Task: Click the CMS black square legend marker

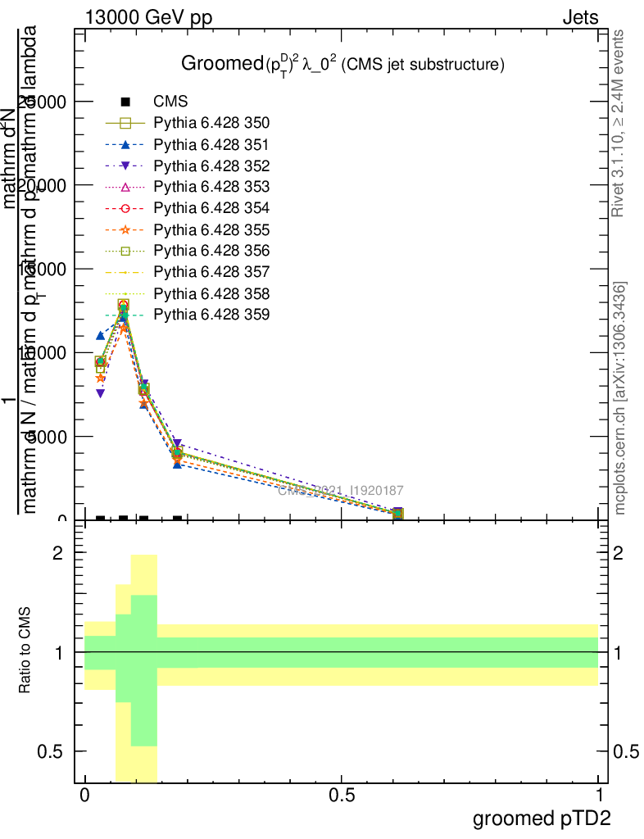Action: (x=125, y=102)
